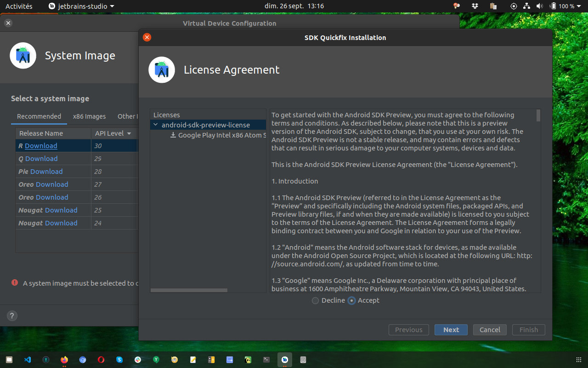The height and width of the screenshot is (368, 588).
Task: Open Opera browser from the dock
Action: pos(101,360)
